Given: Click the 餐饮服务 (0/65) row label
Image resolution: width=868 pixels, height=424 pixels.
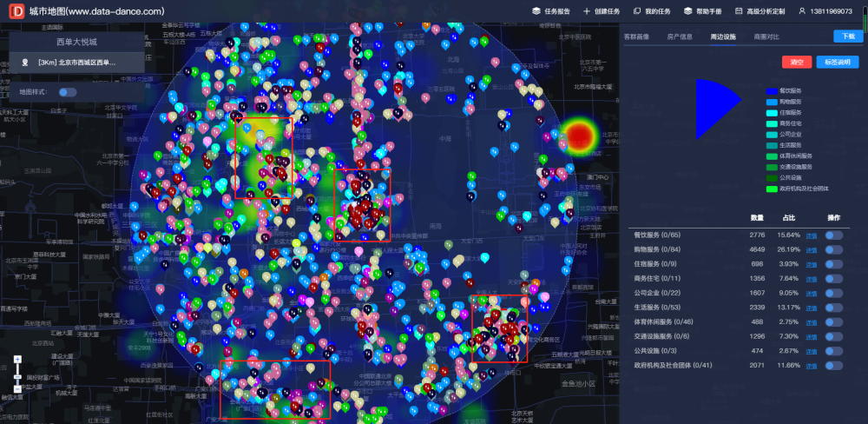Looking at the screenshot, I should pyautogui.click(x=658, y=235).
